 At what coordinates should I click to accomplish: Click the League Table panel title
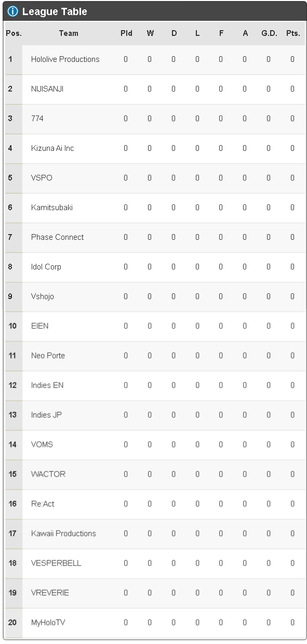(x=55, y=11)
